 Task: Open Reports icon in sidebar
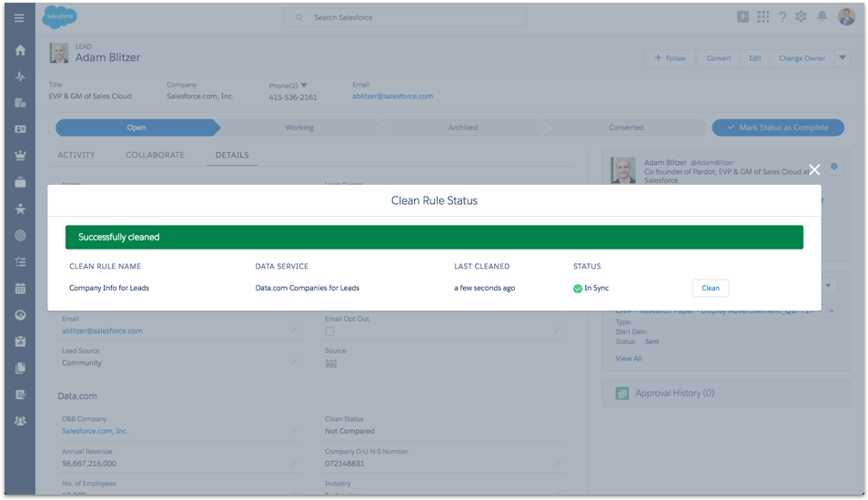20,342
